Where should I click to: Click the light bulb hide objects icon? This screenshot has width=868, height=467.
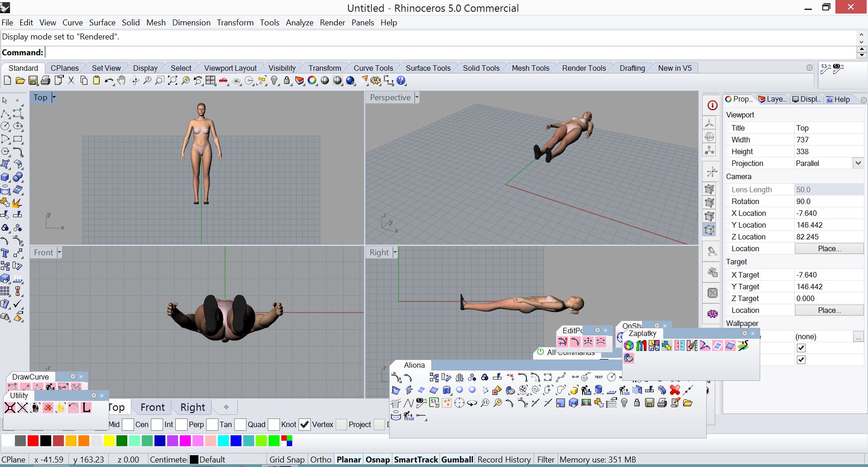(x=274, y=81)
